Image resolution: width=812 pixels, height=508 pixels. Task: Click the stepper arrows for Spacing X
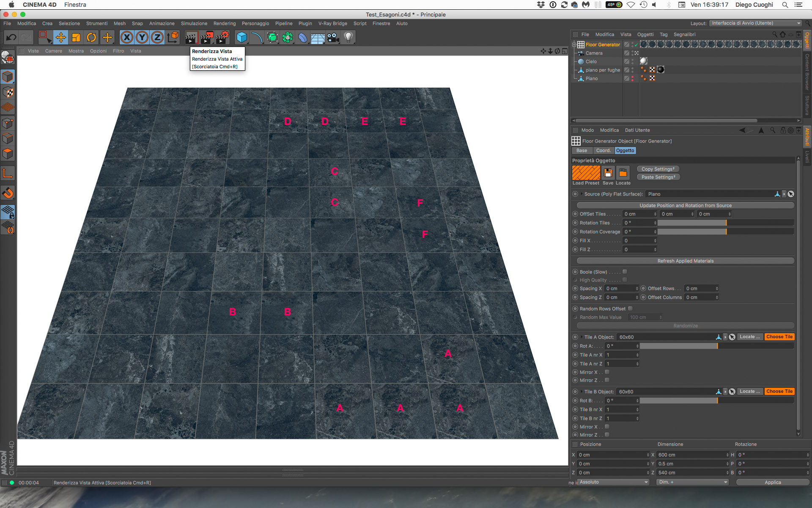[636, 288]
